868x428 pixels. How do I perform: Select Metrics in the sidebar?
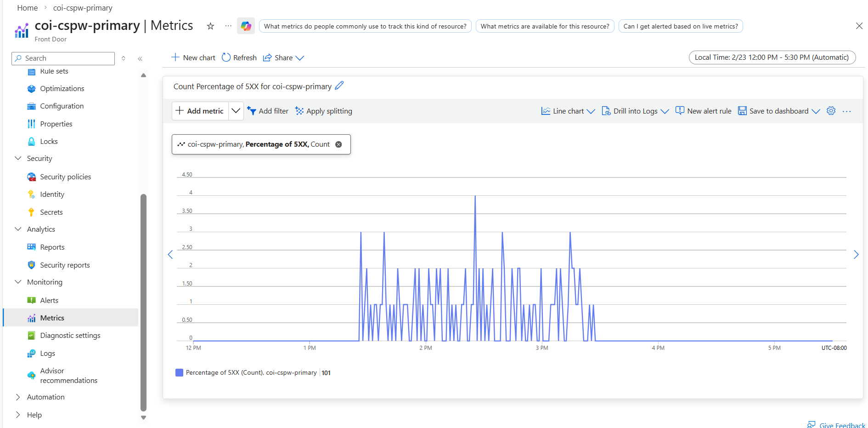coord(71,318)
